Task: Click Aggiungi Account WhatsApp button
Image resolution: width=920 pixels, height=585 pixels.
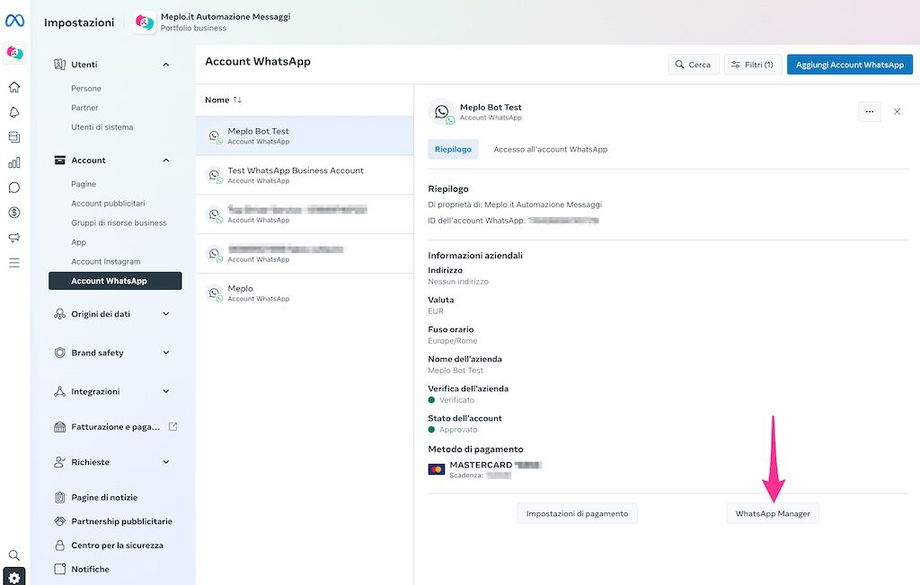Action: (849, 65)
